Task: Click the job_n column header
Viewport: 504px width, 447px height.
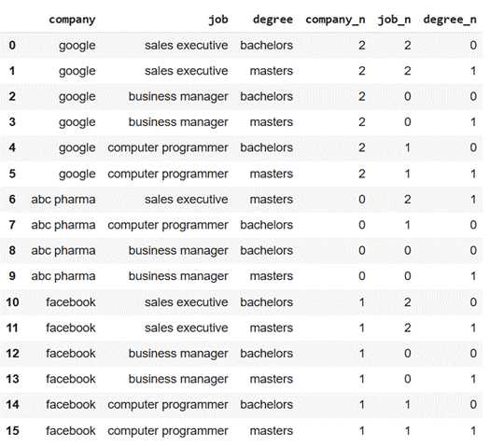Action: 394,20
